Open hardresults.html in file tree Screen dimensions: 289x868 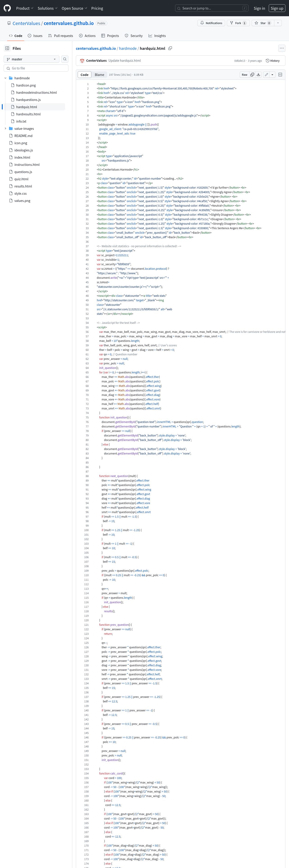pos(28,114)
